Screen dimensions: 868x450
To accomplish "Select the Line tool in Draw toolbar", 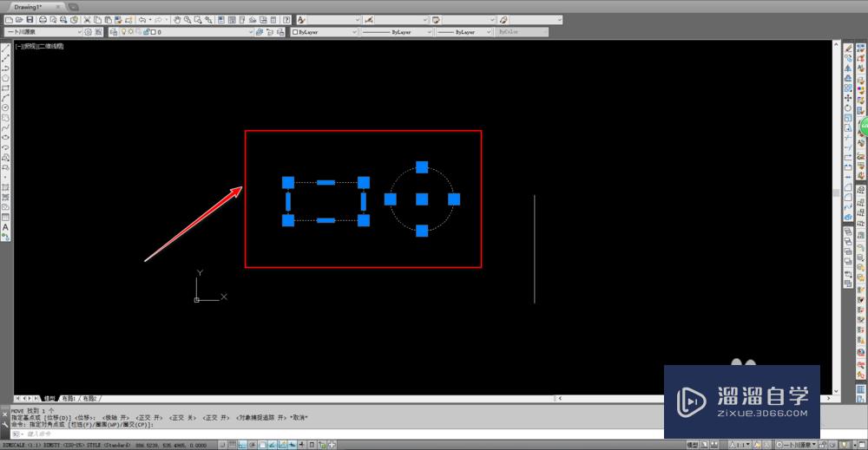I will tap(5, 48).
